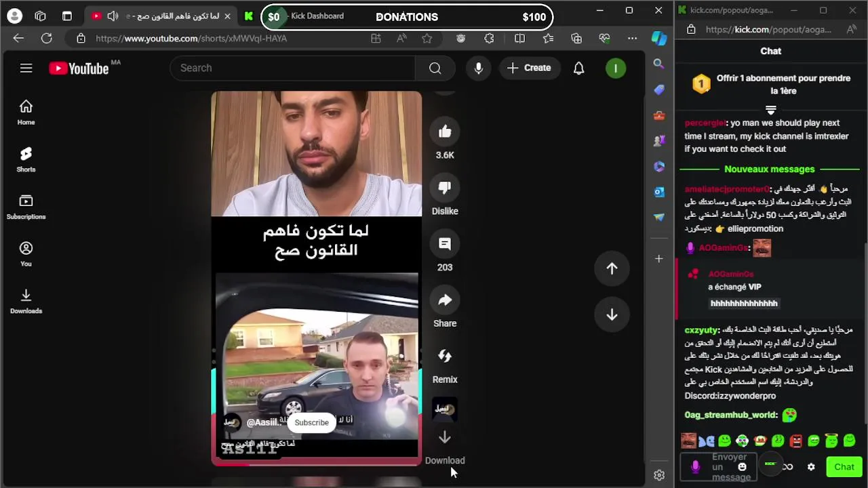Viewport: 868px width, 488px height.
Task: Open Edge Collections
Action: (x=576, y=39)
